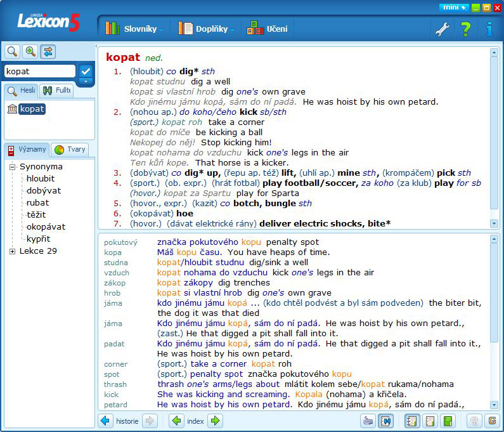Go to previous index entry
The image size is (504, 432).
coord(176,421)
